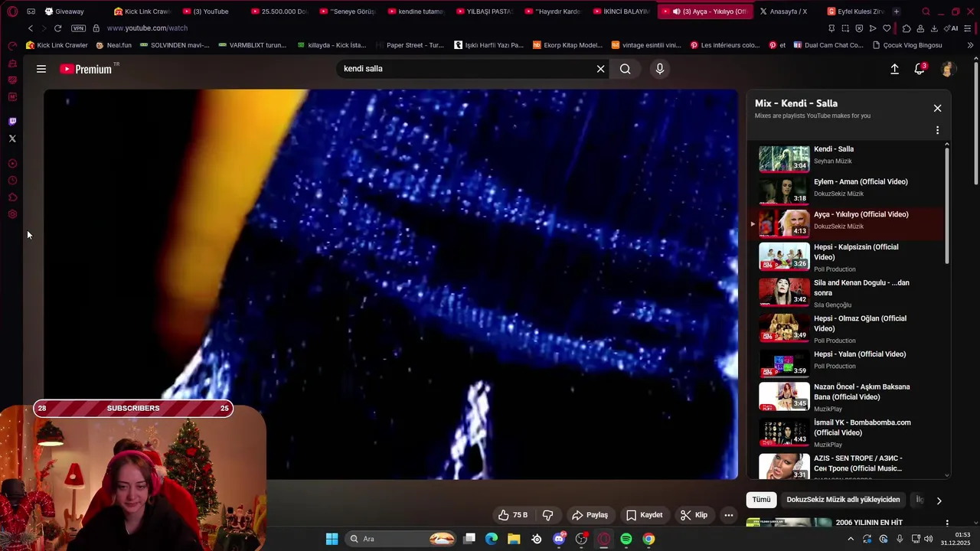Open Opera sidebar history clock

tap(12, 181)
